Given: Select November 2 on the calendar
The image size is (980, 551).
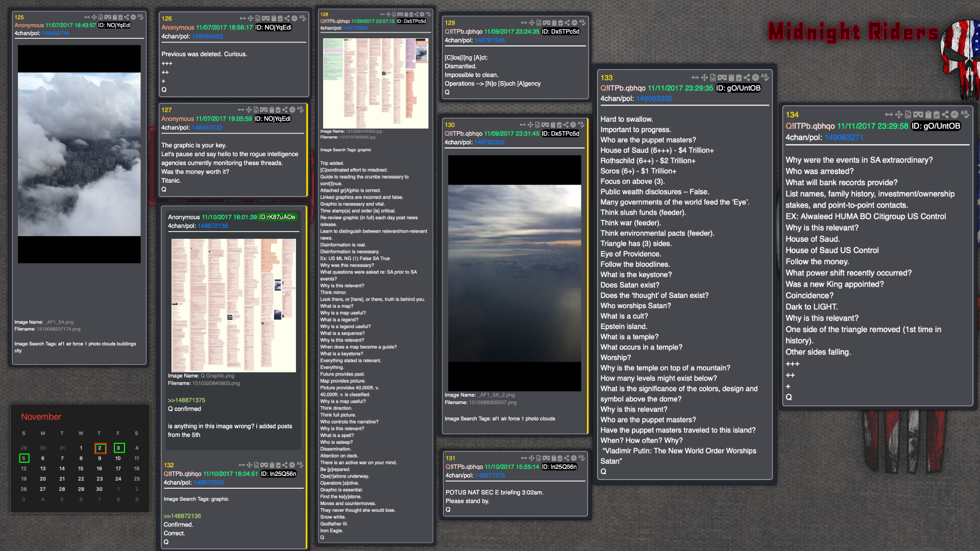Looking at the screenshot, I should pyautogui.click(x=100, y=448).
